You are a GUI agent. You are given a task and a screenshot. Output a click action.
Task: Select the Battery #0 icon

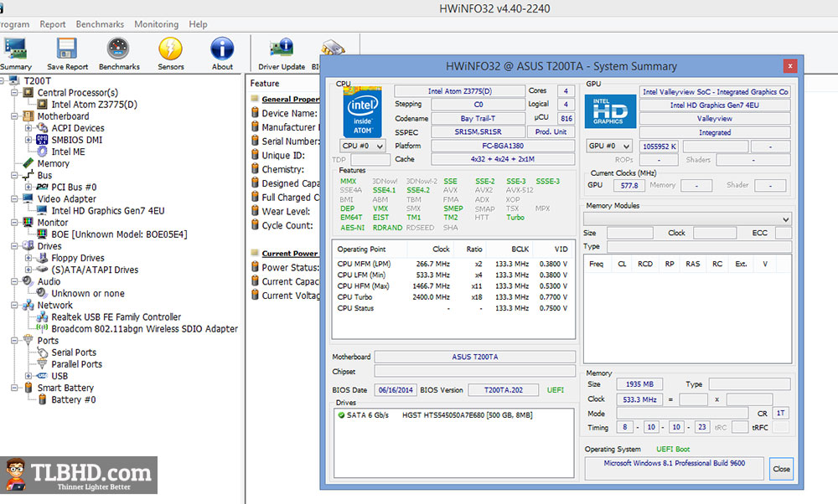tap(42, 399)
